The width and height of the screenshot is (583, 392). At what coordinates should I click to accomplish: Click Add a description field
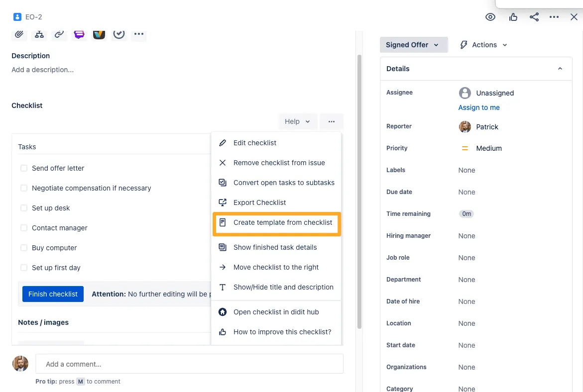[42, 70]
